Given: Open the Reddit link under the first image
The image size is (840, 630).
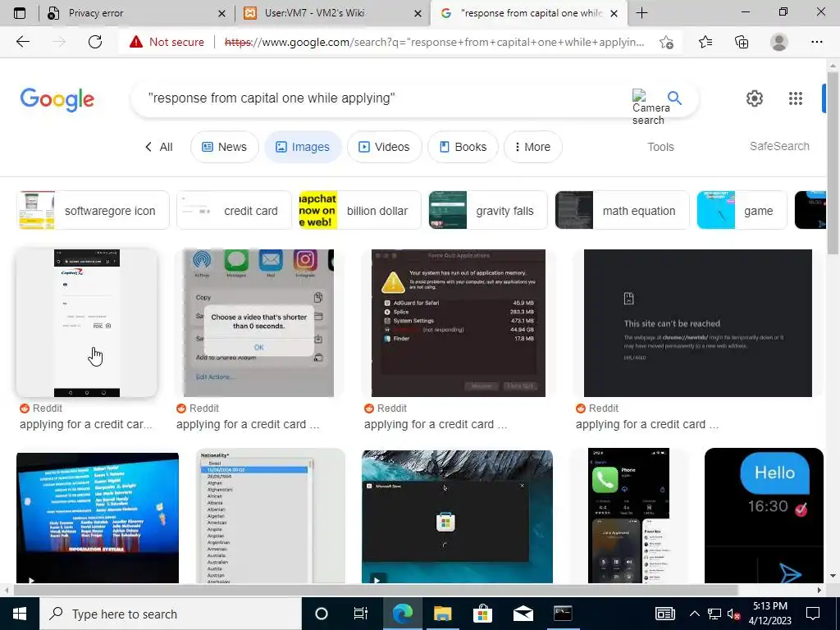Looking at the screenshot, I should pyautogui.click(x=85, y=416).
